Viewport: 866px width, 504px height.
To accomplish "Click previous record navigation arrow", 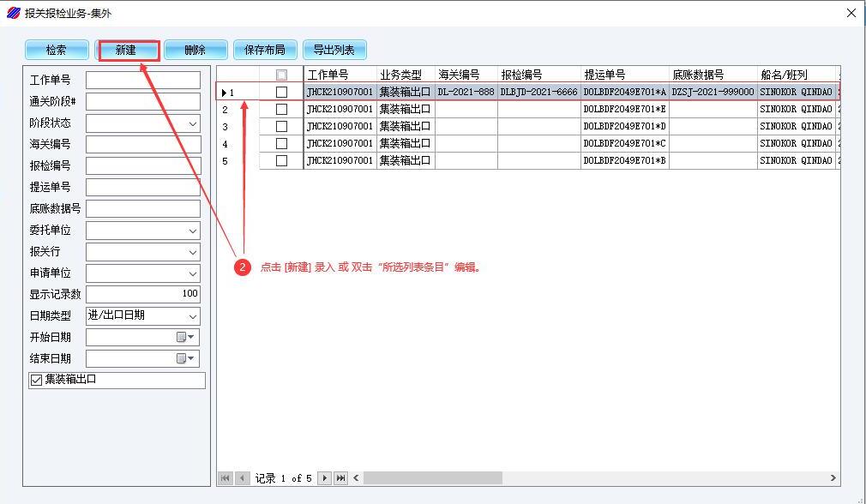I will [x=243, y=478].
